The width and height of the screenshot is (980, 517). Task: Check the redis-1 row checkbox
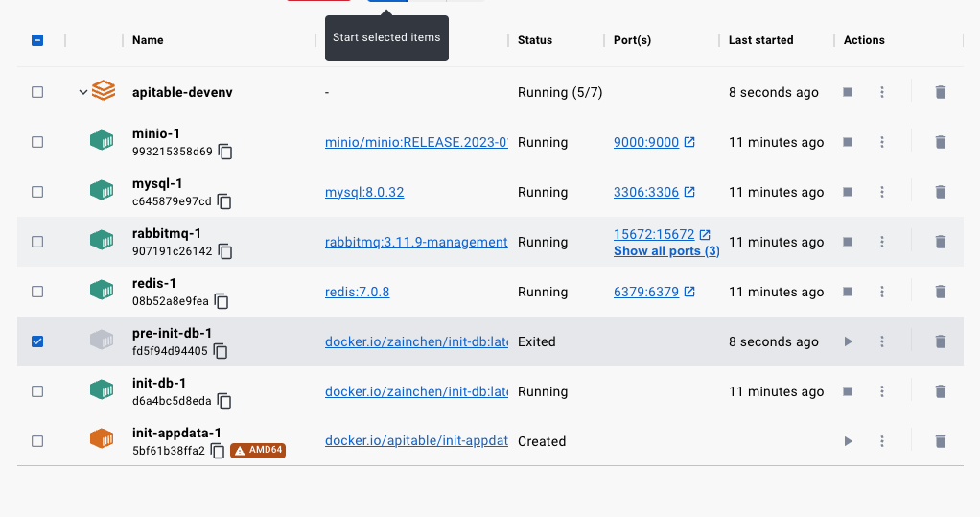point(37,292)
